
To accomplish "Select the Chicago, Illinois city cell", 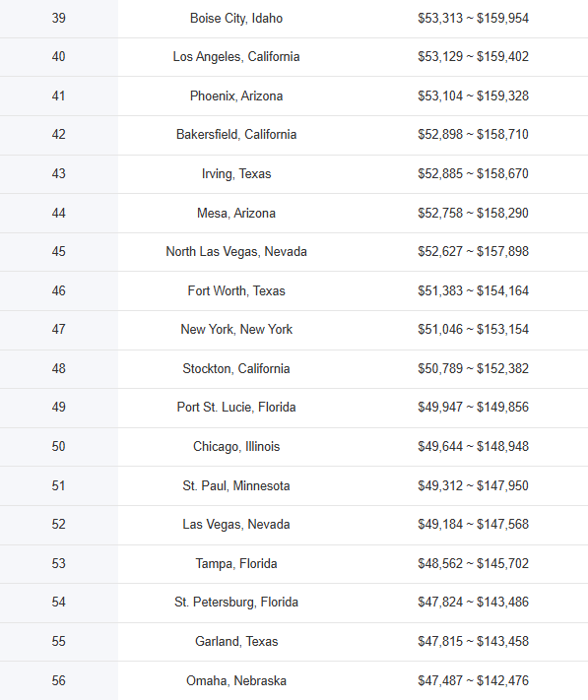I will 236,446.
